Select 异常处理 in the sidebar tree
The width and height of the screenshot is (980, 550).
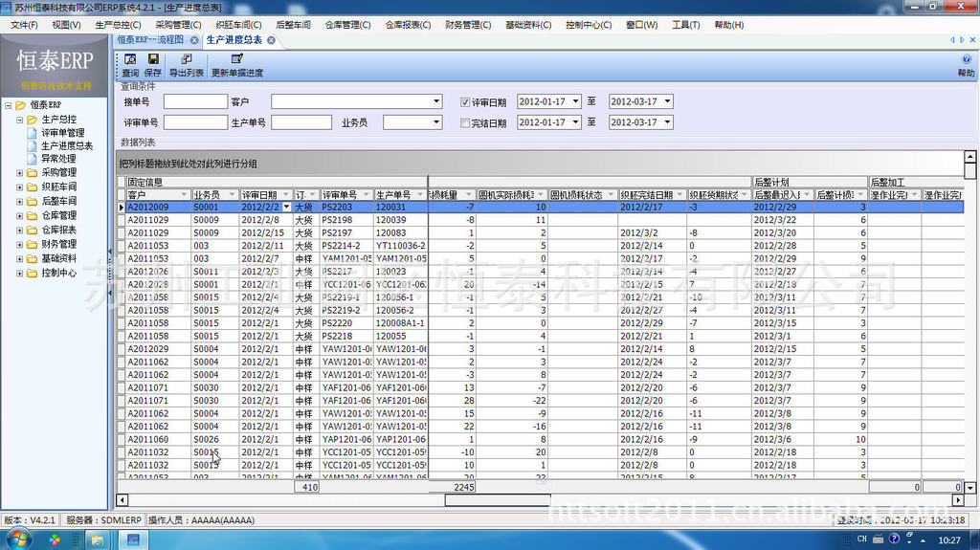pyautogui.click(x=58, y=159)
